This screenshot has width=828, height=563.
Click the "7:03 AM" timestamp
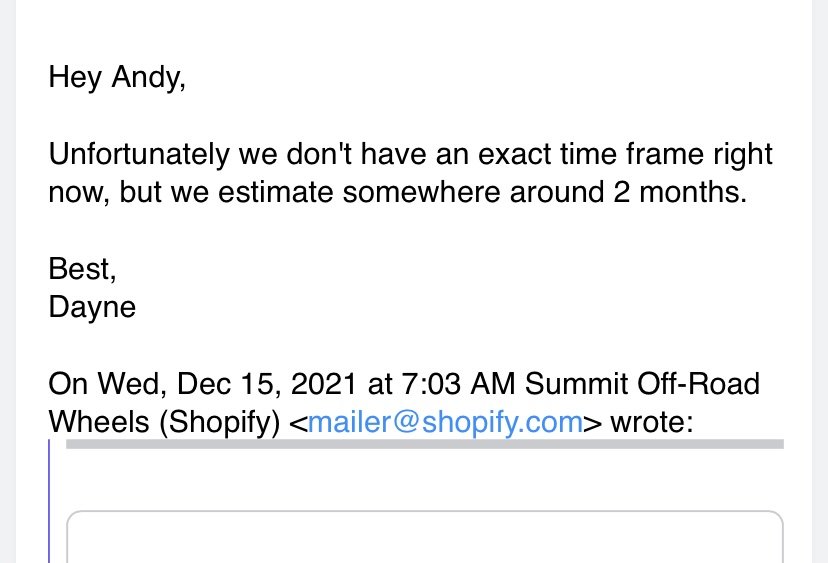tap(458, 384)
